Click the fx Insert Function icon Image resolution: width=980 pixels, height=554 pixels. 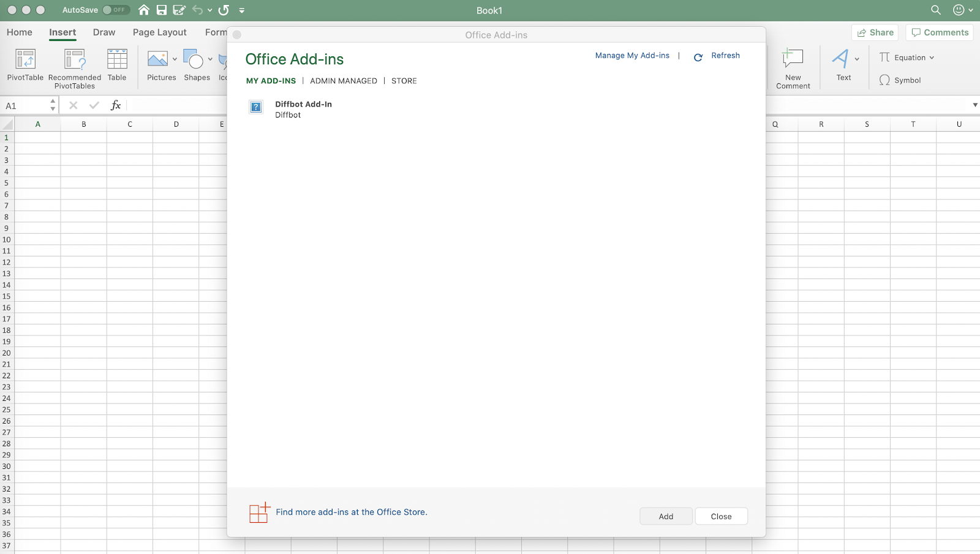pyautogui.click(x=115, y=105)
